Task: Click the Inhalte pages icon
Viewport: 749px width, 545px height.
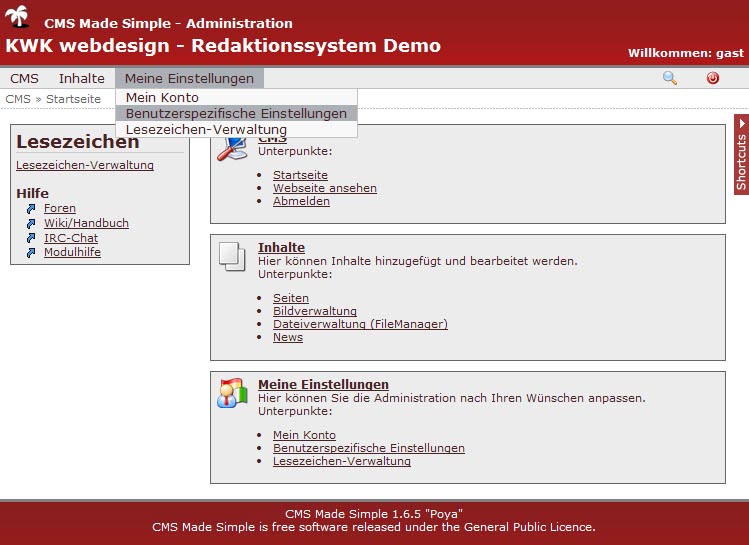Action: (232, 256)
